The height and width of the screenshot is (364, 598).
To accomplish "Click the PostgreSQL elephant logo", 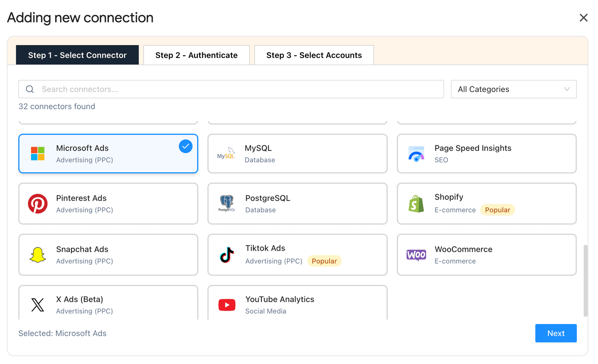I will click(226, 203).
